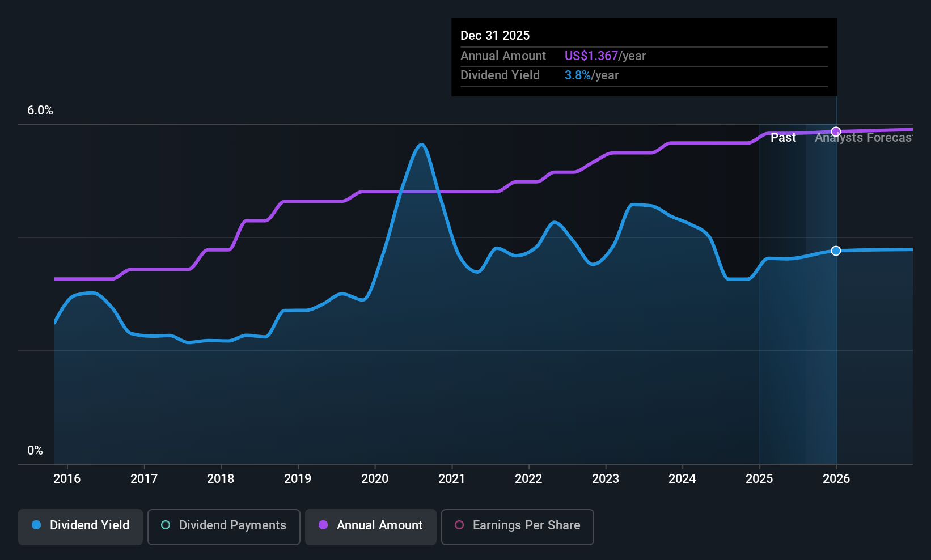Click the US$1.367/year tooltip value

click(605, 56)
